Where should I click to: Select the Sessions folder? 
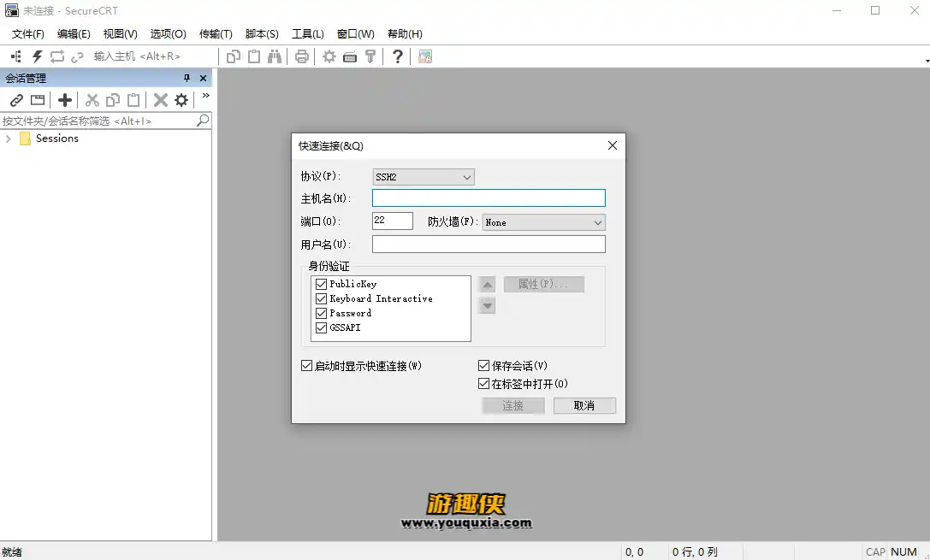coord(57,139)
